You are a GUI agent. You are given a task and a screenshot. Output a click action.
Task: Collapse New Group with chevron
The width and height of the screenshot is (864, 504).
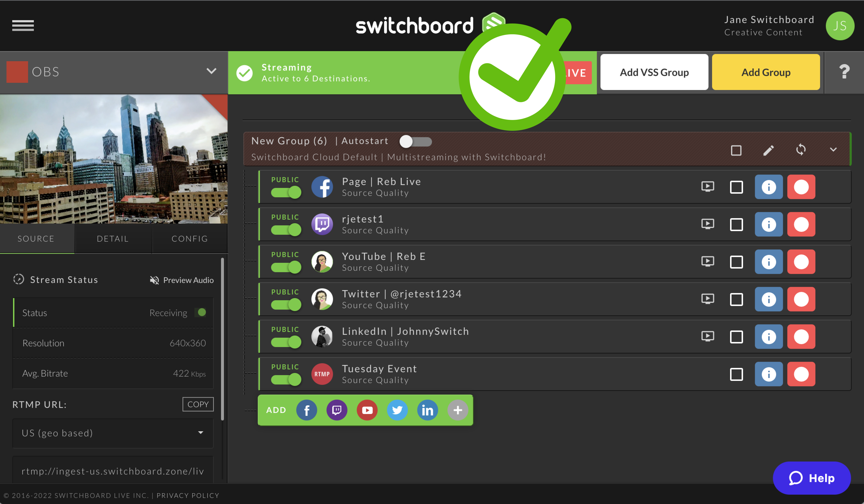pos(833,150)
